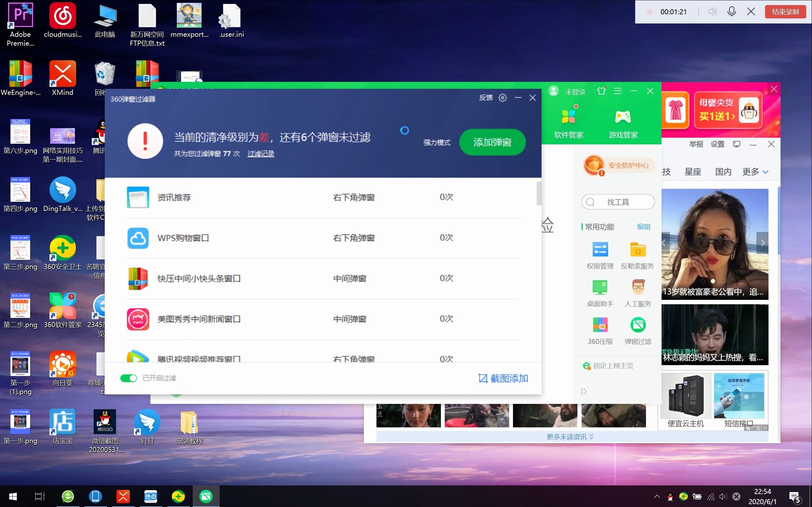Click the popup filter list scrollbar

[539, 194]
